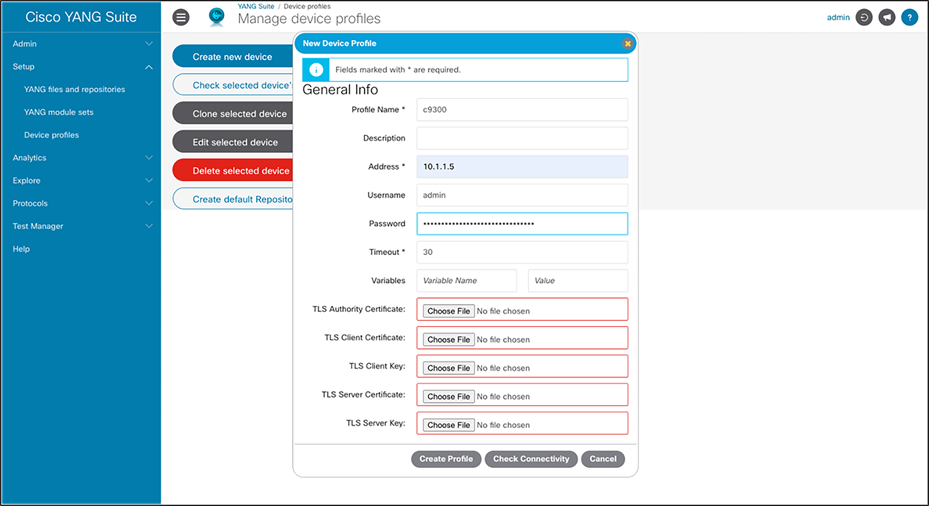Toggle the hamburger navigation menu icon
This screenshot has width=929, height=506.
[x=181, y=17]
